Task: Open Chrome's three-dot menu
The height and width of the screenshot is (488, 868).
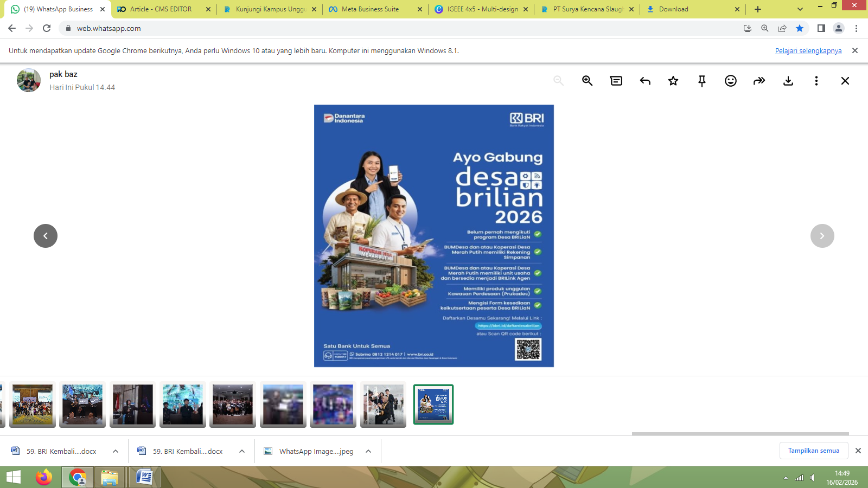Action: pos(856,28)
